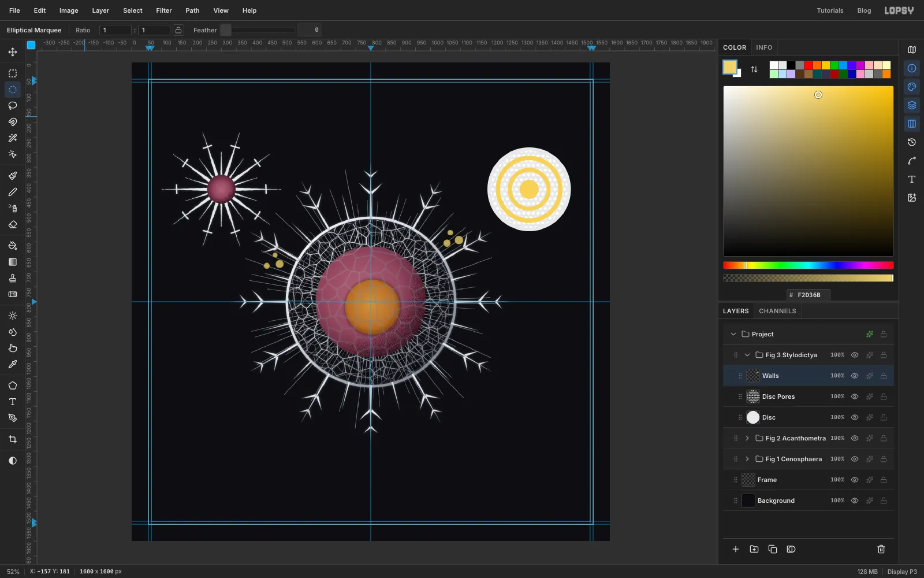Click the Feather value field
The width and height of the screenshot is (924, 578).
tap(310, 30)
